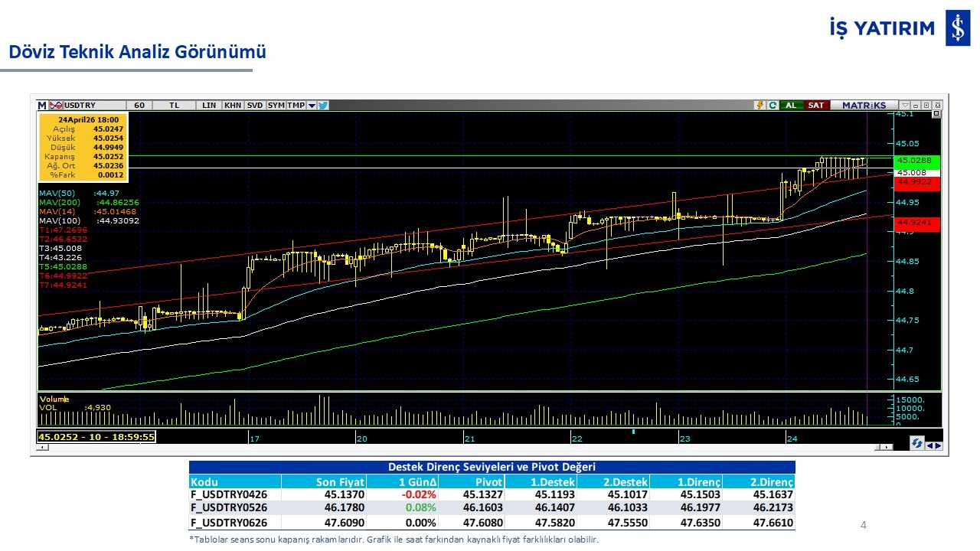The height and width of the screenshot is (551, 980).
Task: Click the left blue arrow to scroll back
Action: click(x=929, y=445)
